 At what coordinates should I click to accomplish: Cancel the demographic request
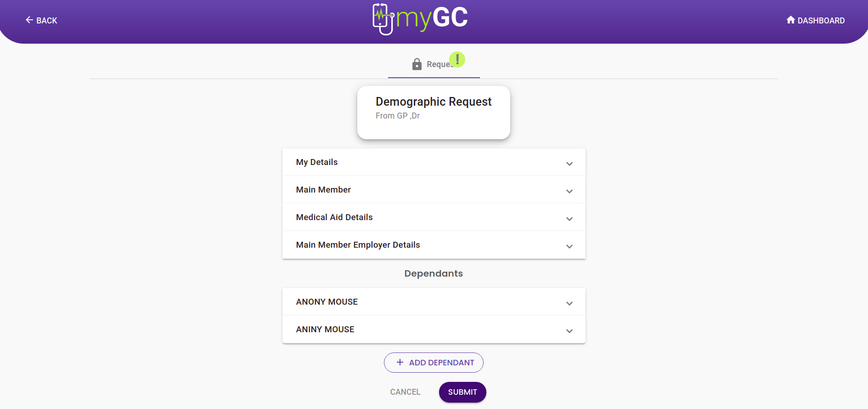pos(405,392)
